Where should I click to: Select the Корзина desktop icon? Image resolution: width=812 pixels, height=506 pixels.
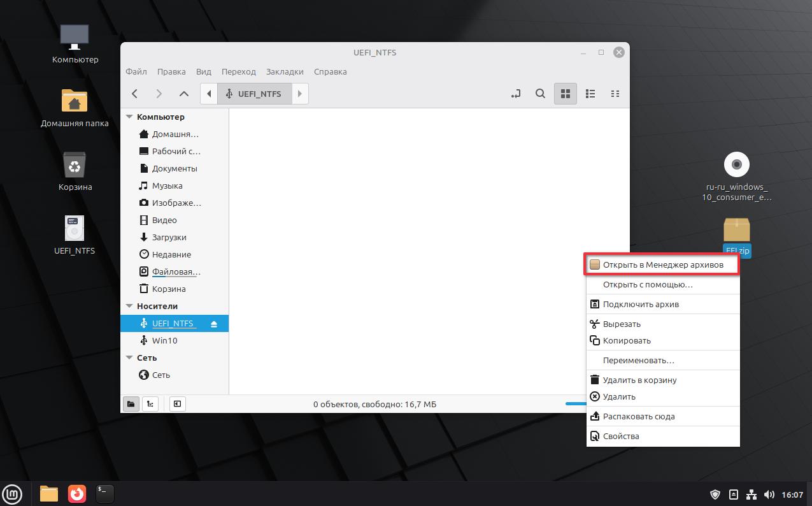[x=75, y=171]
